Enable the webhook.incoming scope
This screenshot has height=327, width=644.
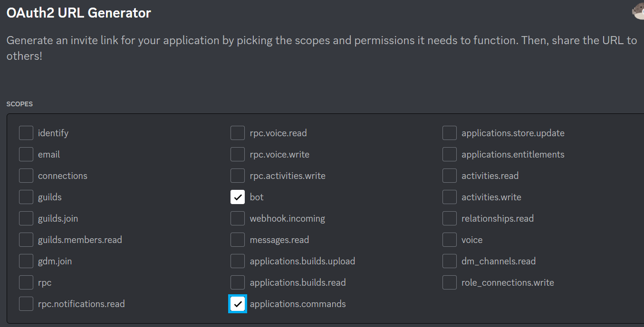coord(238,218)
